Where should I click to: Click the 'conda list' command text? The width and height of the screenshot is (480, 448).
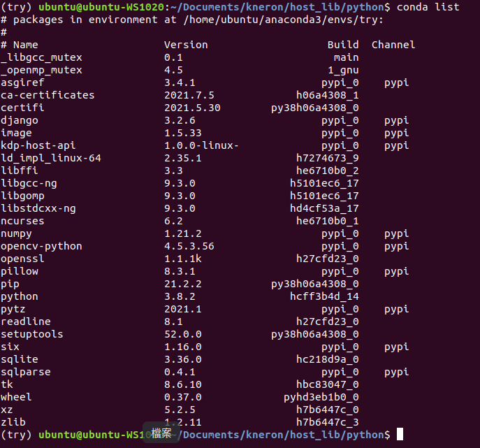428,7
